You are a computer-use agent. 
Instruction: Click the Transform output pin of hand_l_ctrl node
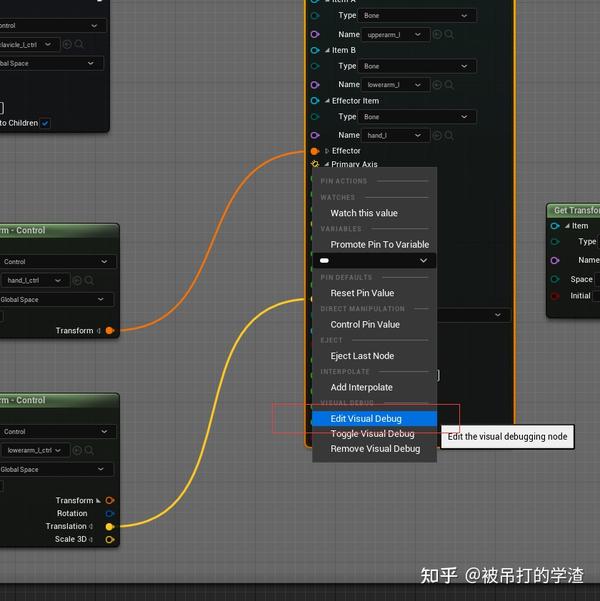pos(110,330)
